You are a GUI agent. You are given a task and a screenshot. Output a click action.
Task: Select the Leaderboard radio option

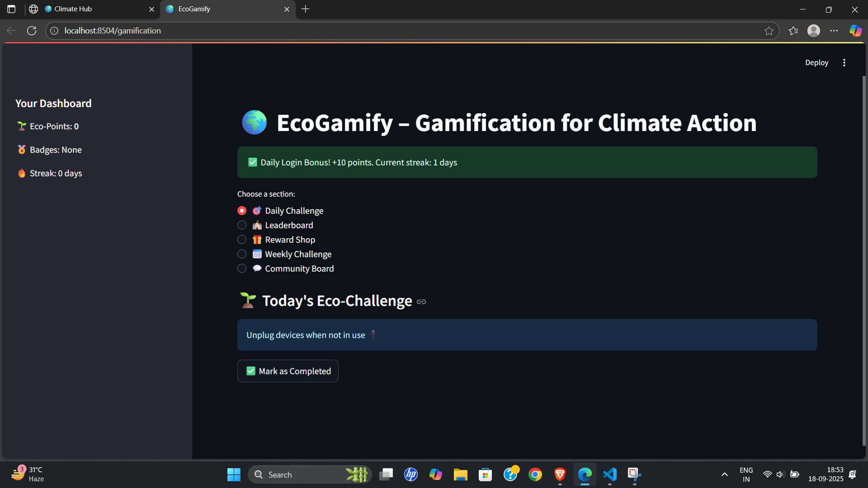point(242,225)
